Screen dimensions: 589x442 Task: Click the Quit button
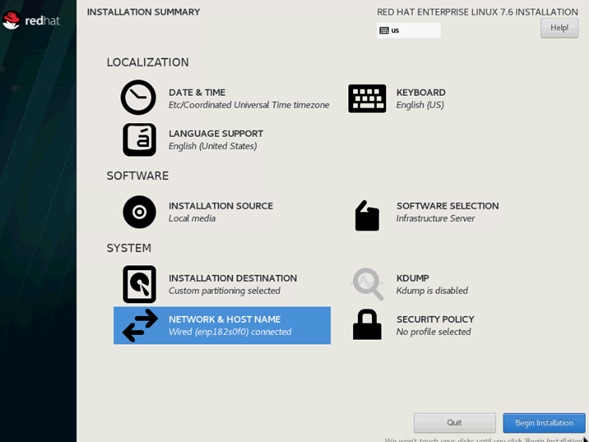click(x=455, y=423)
